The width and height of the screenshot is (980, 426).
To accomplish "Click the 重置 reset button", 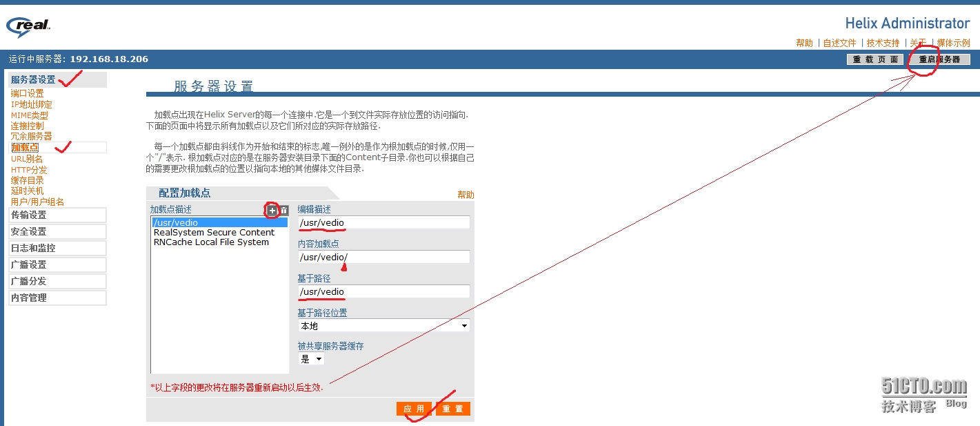I will click(453, 409).
